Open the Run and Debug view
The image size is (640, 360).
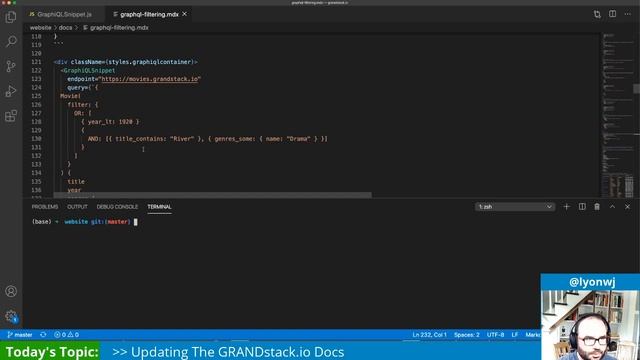(x=11, y=91)
